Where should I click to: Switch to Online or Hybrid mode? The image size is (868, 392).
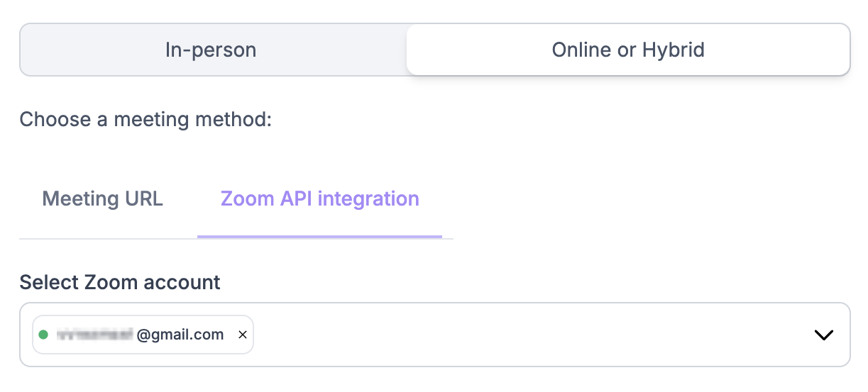627,50
